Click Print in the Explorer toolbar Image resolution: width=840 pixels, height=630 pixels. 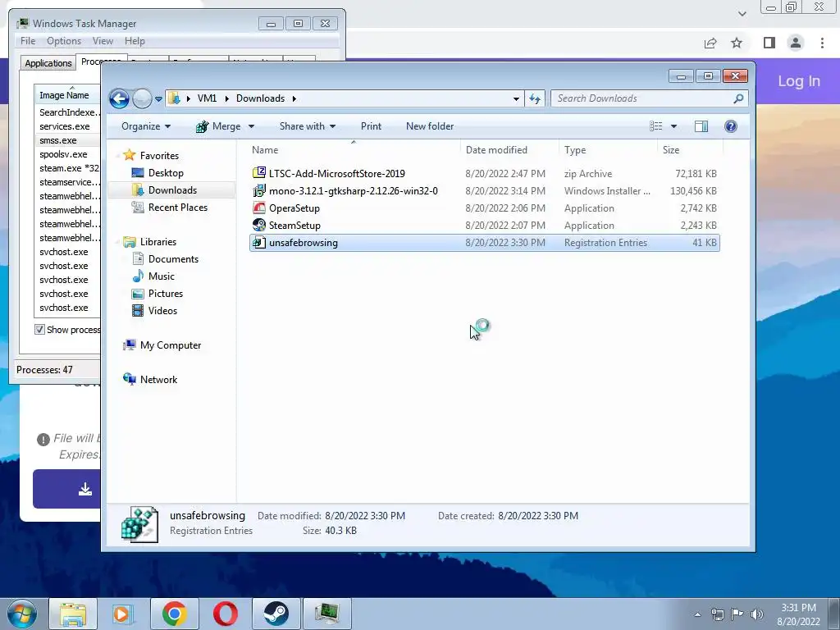coord(372,126)
